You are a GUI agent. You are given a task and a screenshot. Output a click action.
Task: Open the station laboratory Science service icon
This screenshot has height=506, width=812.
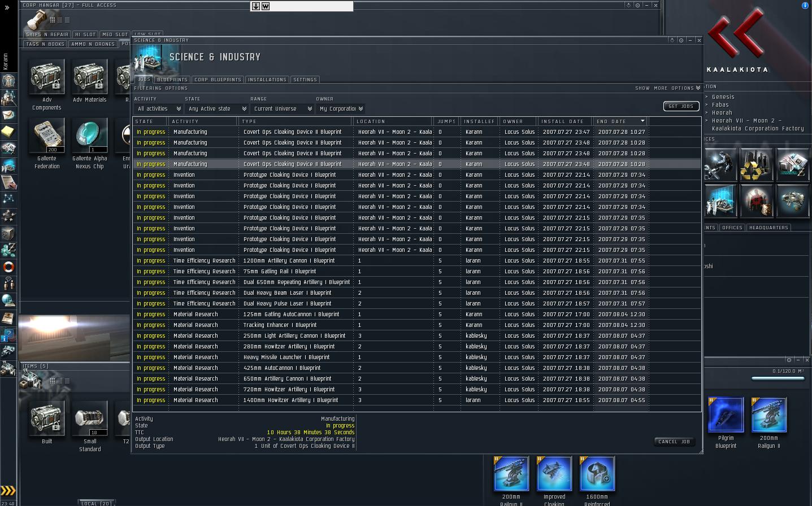tap(720, 200)
